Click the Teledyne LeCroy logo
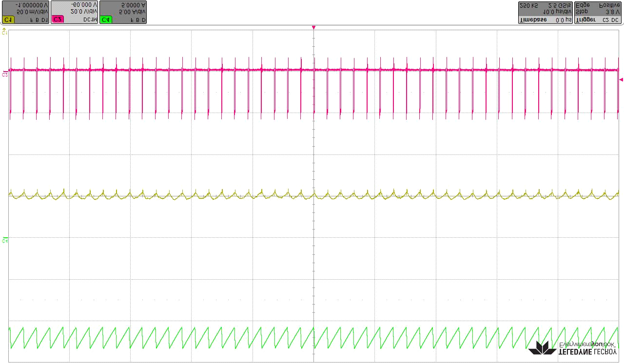The height and width of the screenshot is (364, 624). 573,348
